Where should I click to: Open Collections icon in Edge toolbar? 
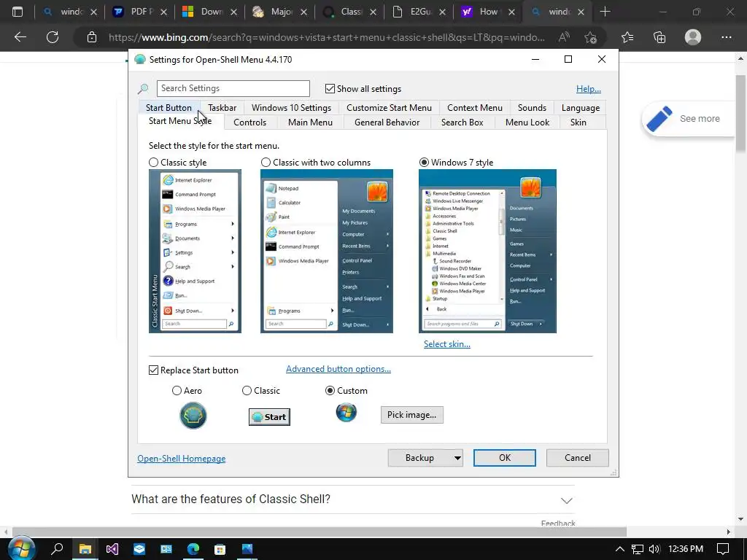click(x=659, y=37)
